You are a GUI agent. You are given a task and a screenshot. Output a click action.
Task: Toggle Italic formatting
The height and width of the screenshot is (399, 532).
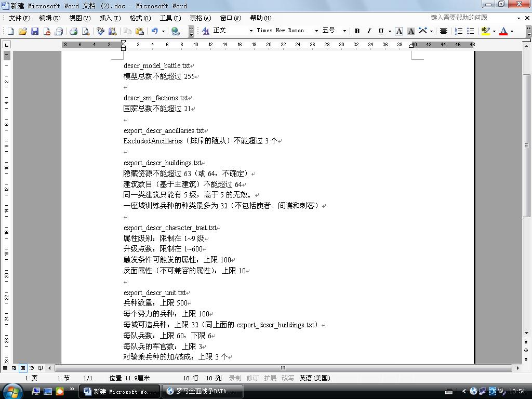(x=369, y=31)
